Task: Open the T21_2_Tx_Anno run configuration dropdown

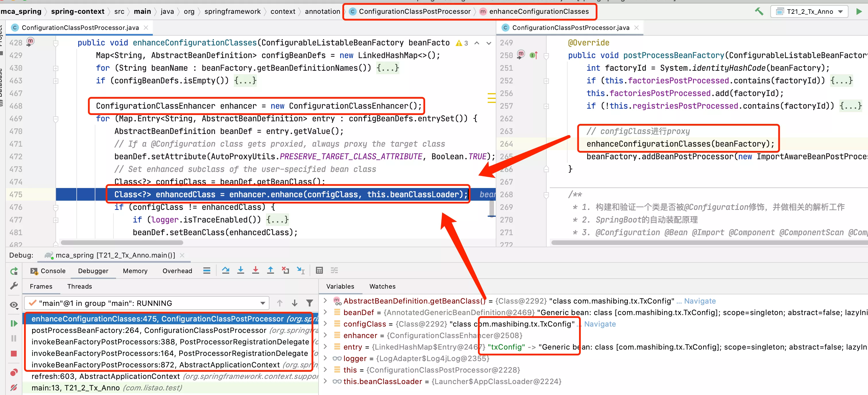Action: [810, 11]
